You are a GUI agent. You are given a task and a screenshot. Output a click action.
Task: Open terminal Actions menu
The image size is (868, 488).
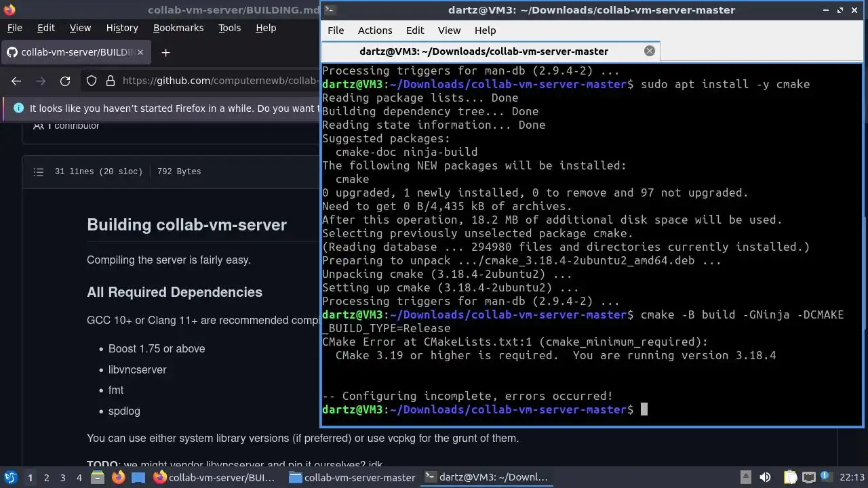click(375, 30)
